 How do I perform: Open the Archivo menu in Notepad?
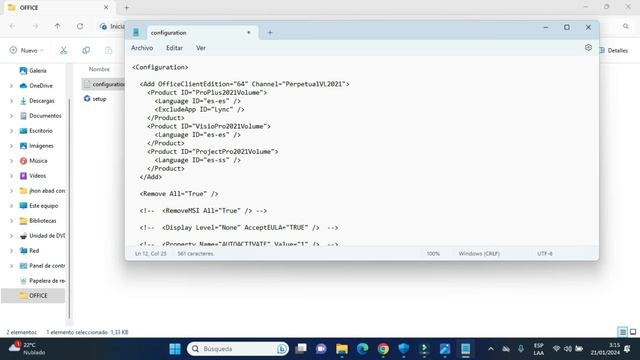(x=142, y=48)
